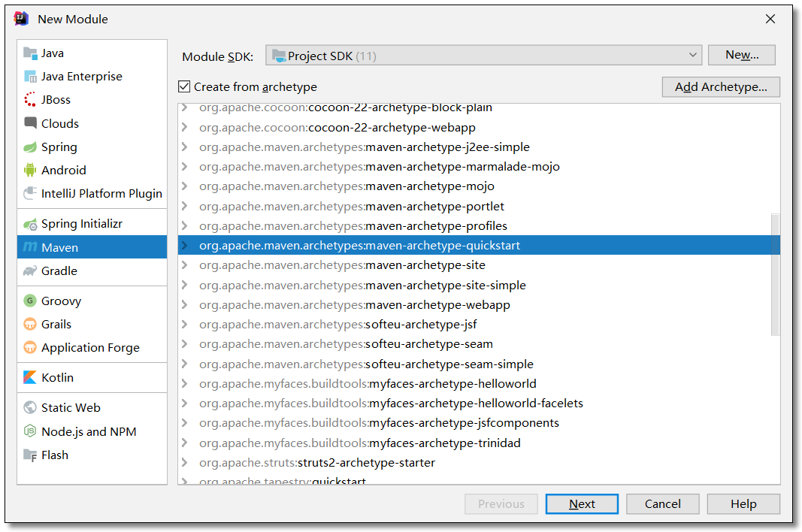The height and width of the screenshot is (532, 802).
Task: Click the New... SDK button
Action: point(741,55)
